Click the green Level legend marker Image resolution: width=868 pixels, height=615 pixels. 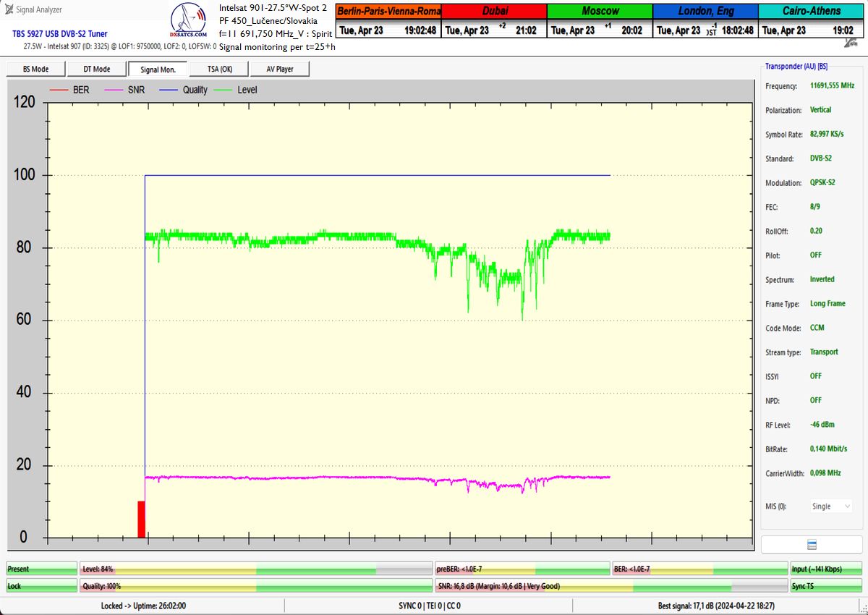(x=223, y=90)
